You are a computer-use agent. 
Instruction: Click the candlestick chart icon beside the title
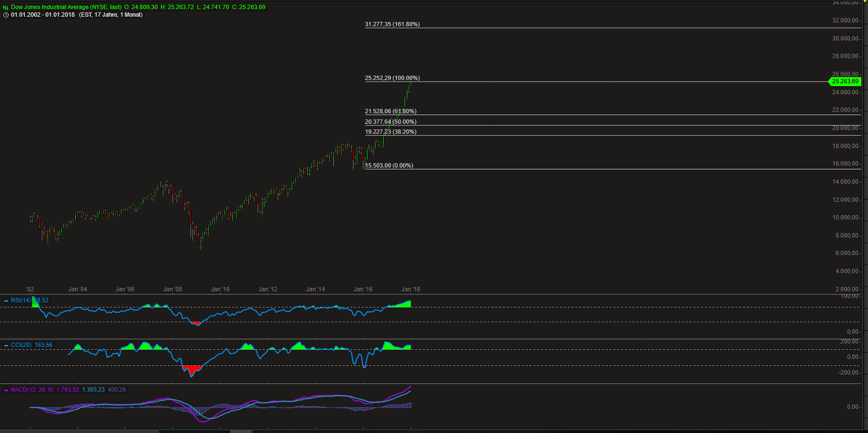click(5, 8)
